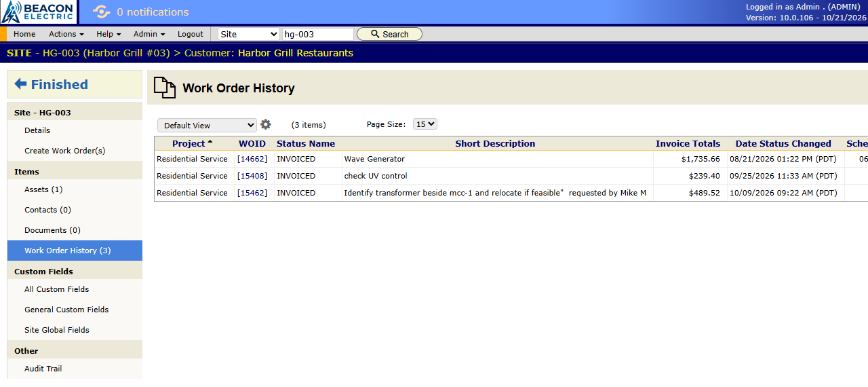Sort by the Short Description column
Viewport: 868px width, 387px height.
(x=495, y=143)
